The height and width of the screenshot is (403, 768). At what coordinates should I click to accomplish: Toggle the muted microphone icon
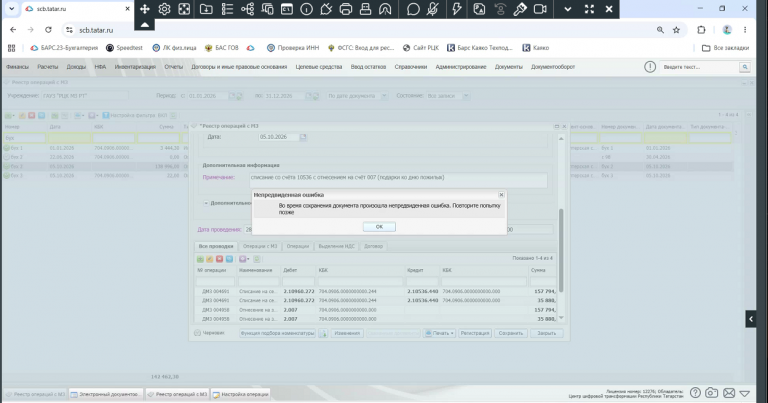432,9
